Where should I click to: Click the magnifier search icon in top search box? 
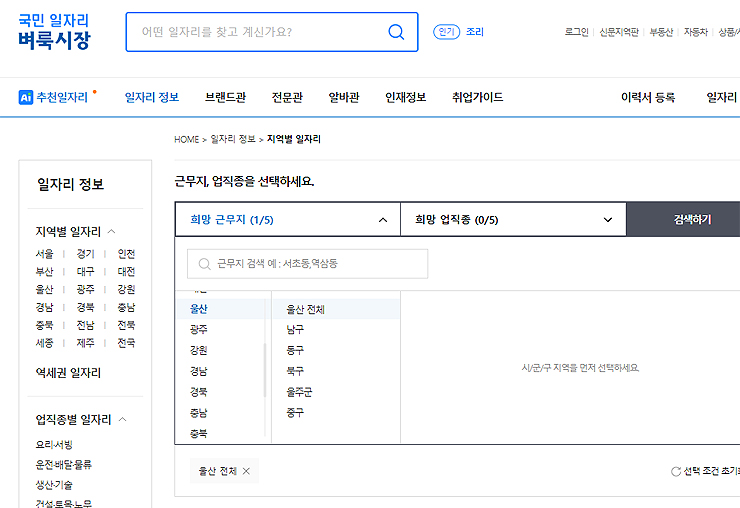click(396, 32)
